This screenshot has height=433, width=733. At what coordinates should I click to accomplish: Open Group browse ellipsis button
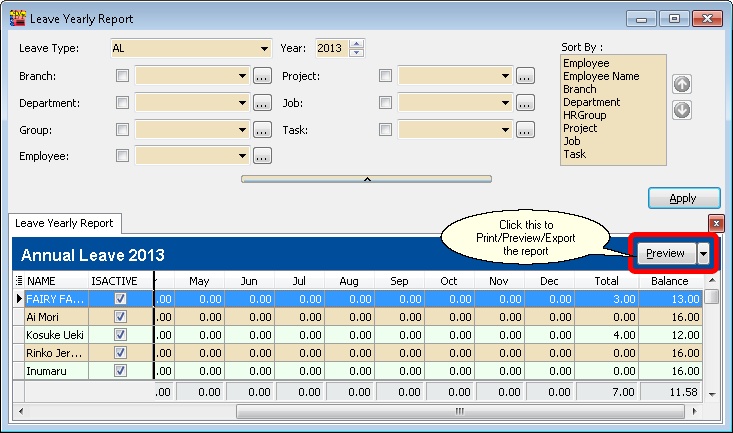click(262, 129)
